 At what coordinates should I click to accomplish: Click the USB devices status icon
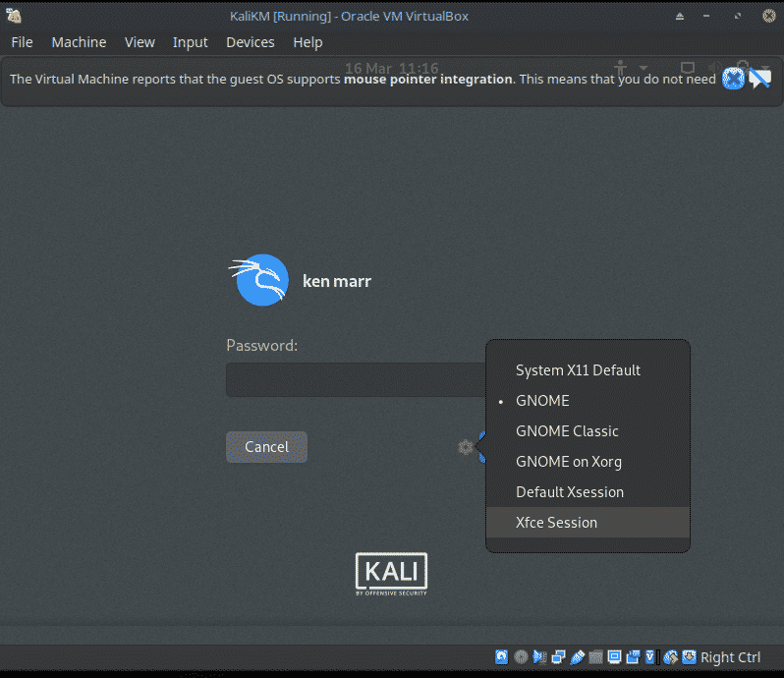tap(578, 657)
